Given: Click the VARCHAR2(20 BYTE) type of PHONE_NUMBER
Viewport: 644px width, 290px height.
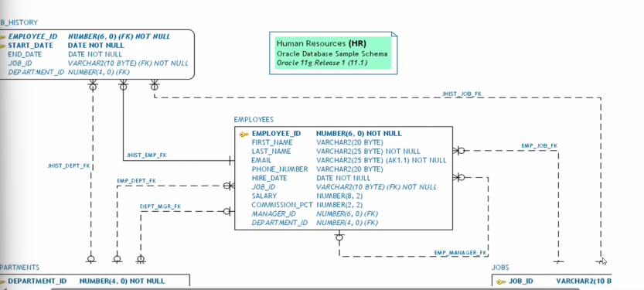Looking at the screenshot, I should [349, 169].
